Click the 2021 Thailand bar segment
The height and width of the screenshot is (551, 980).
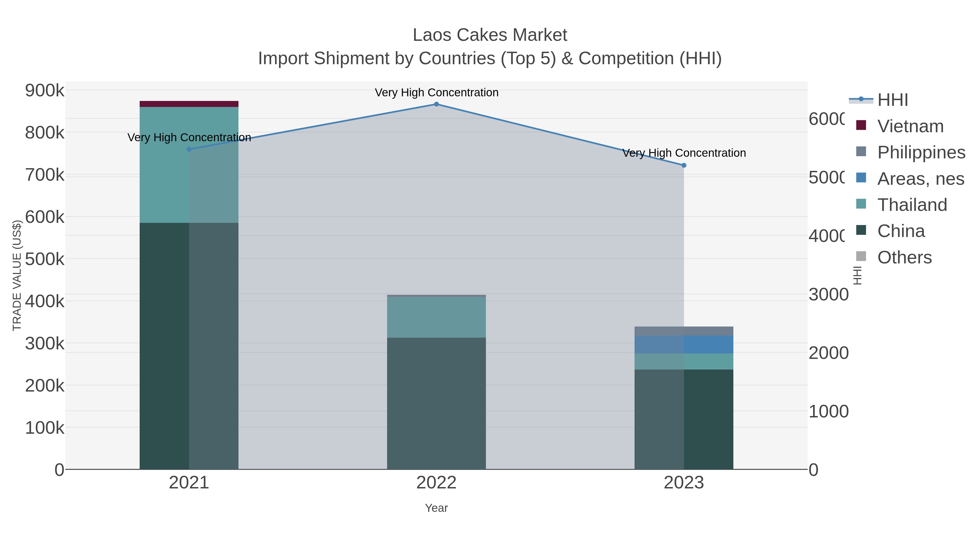coord(189,165)
